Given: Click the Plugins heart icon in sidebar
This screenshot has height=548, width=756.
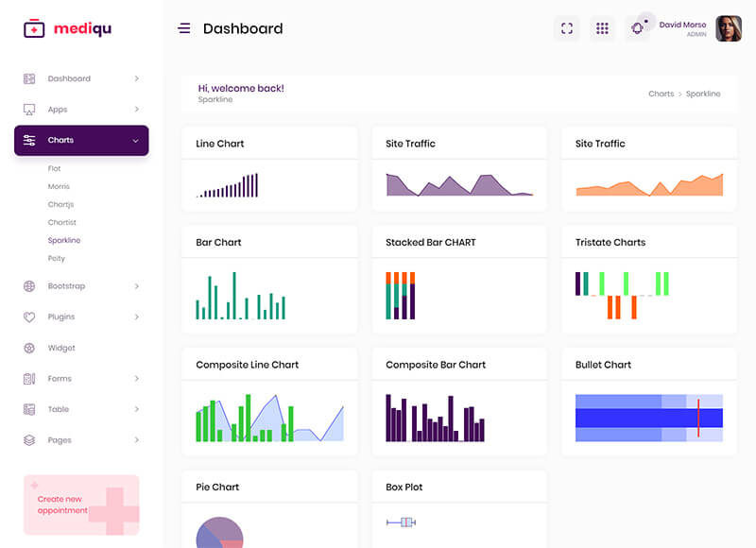Looking at the screenshot, I should click(29, 317).
